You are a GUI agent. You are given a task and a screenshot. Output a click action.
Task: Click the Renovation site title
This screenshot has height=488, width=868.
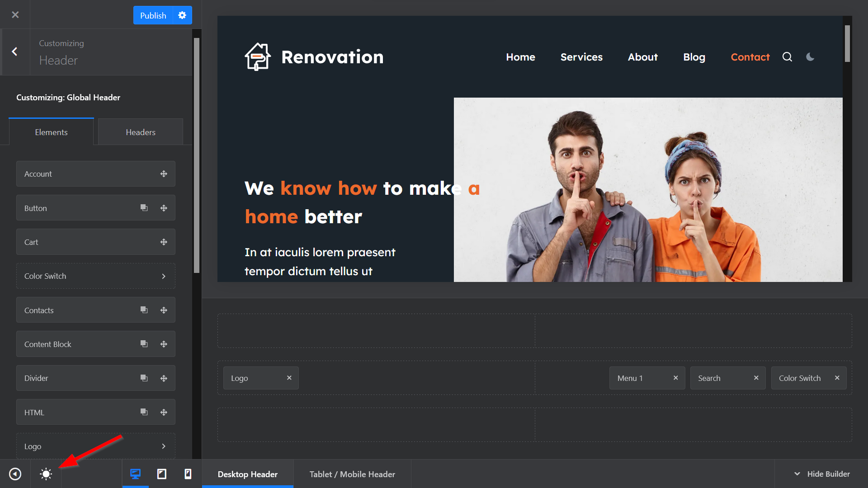coord(332,57)
